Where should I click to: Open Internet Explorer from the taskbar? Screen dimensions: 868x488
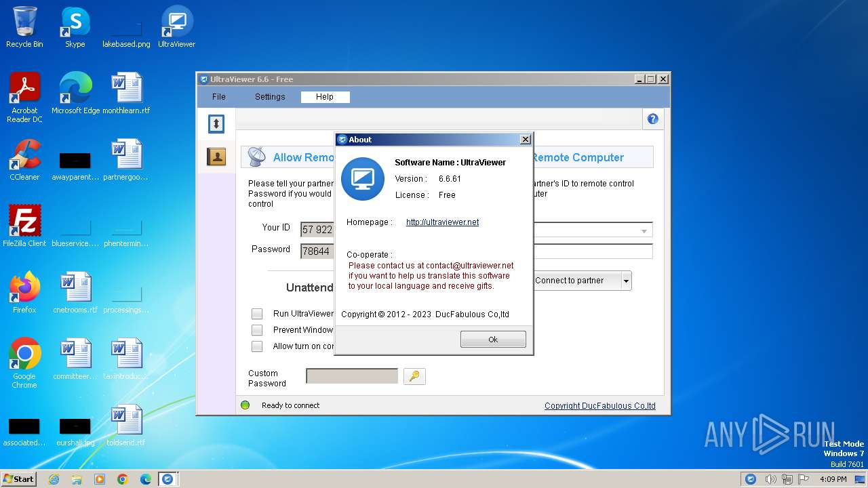coord(54,479)
